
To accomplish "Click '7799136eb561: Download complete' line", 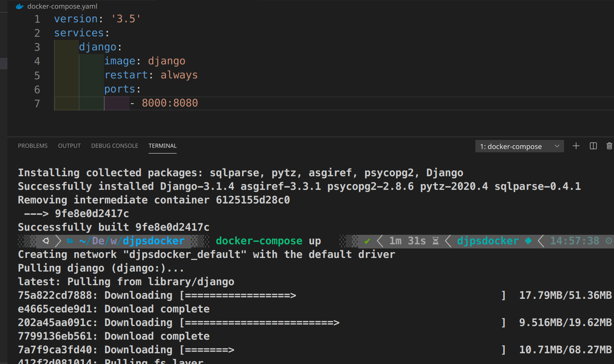I will point(113,336).
